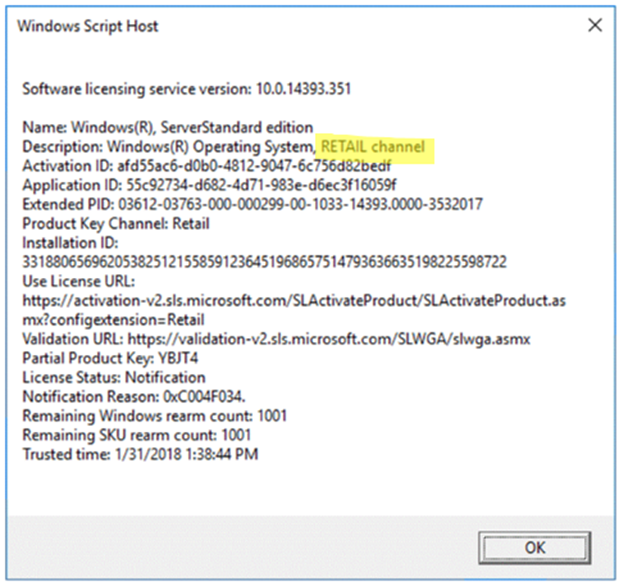Click 'Remaining Windows rearm count: 1001' line
Viewport: 619px width, 586px height.
[x=154, y=416]
